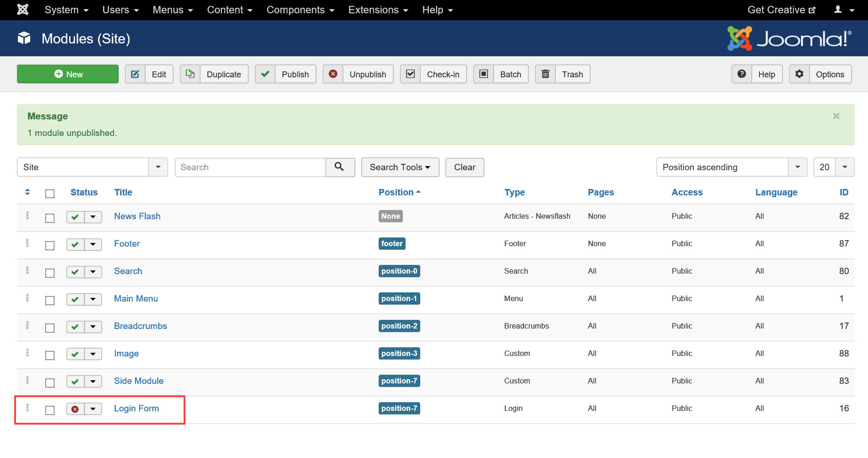Visit the Get Creative site link

(781, 10)
